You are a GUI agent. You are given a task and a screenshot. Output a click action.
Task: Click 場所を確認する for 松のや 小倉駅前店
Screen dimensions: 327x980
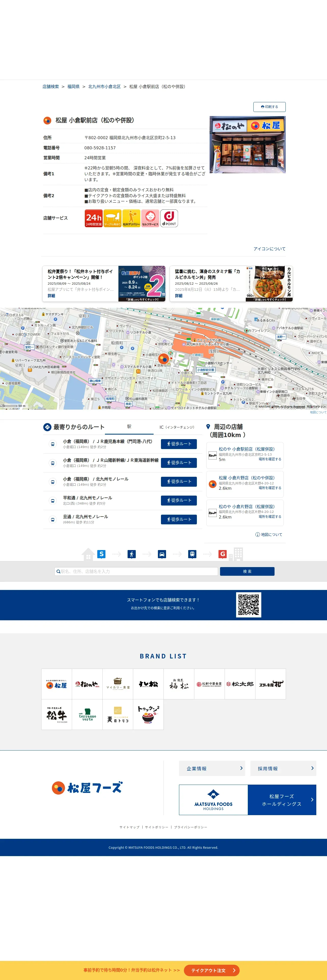[270, 459]
